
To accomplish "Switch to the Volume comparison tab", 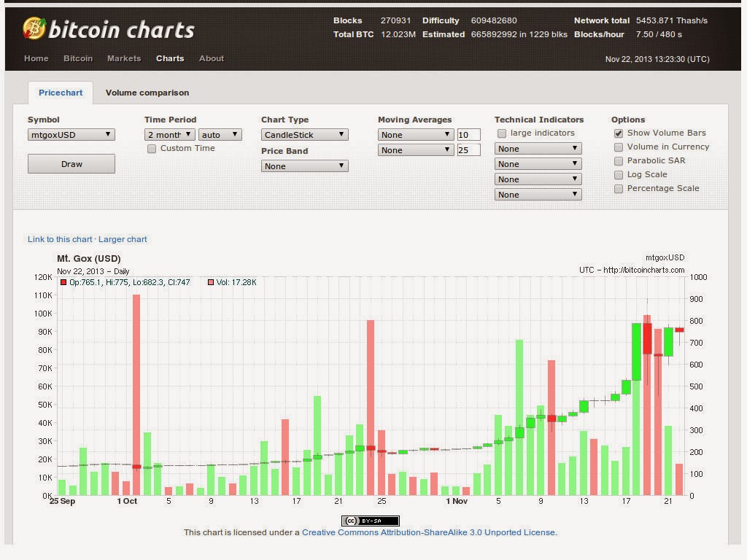I will click(x=147, y=93).
